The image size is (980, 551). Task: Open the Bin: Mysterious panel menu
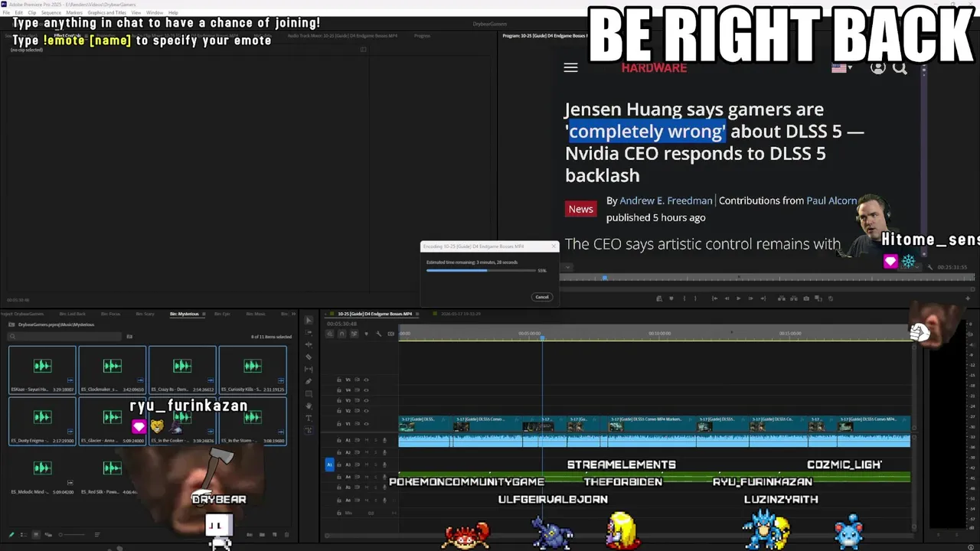[204, 314]
